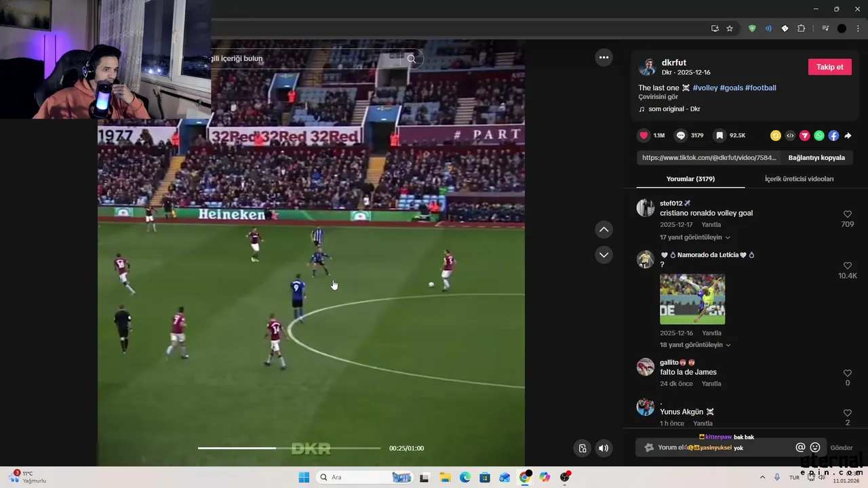Share video to Facebook
The width and height of the screenshot is (868, 488).
click(x=833, y=136)
